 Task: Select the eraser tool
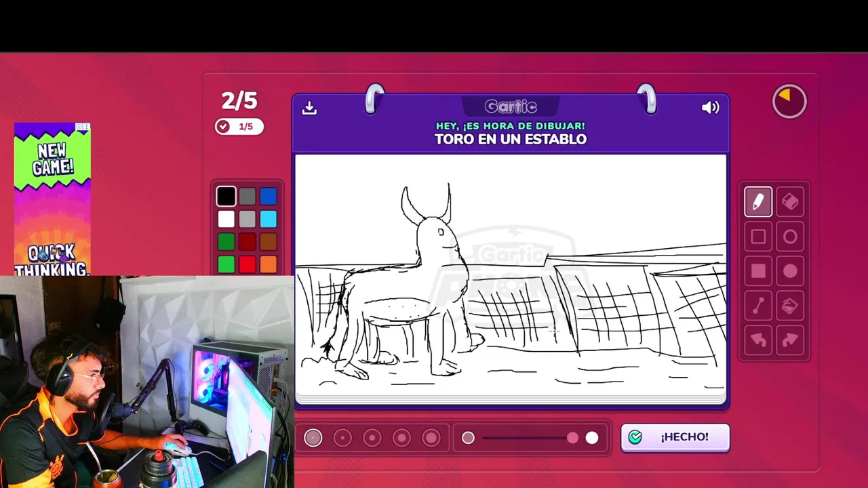click(x=790, y=201)
